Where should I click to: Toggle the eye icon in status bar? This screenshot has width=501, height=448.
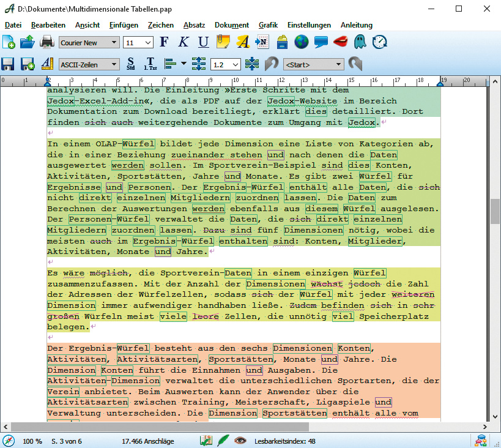[240, 441]
